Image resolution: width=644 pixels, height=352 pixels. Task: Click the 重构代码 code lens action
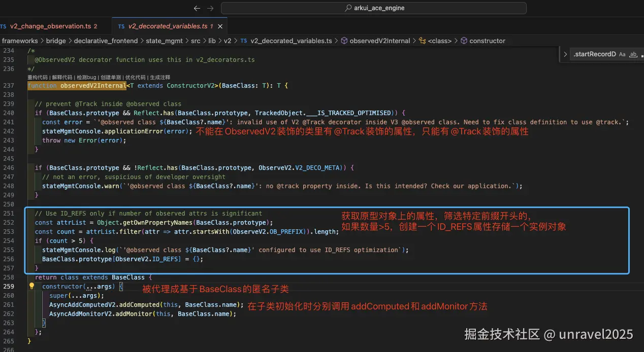[37, 78]
